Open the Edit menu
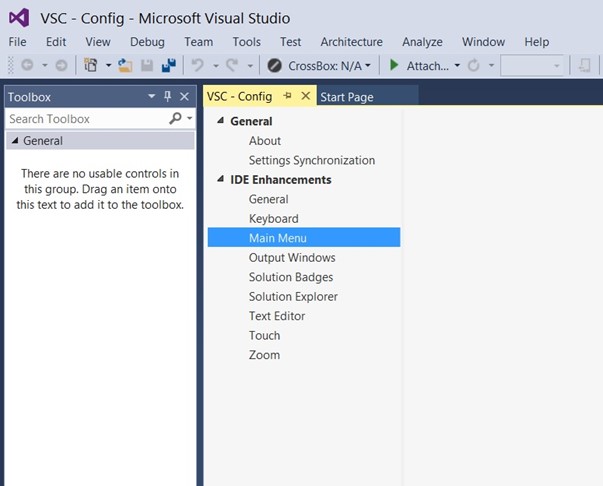603x486 pixels. pyautogui.click(x=56, y=42)
